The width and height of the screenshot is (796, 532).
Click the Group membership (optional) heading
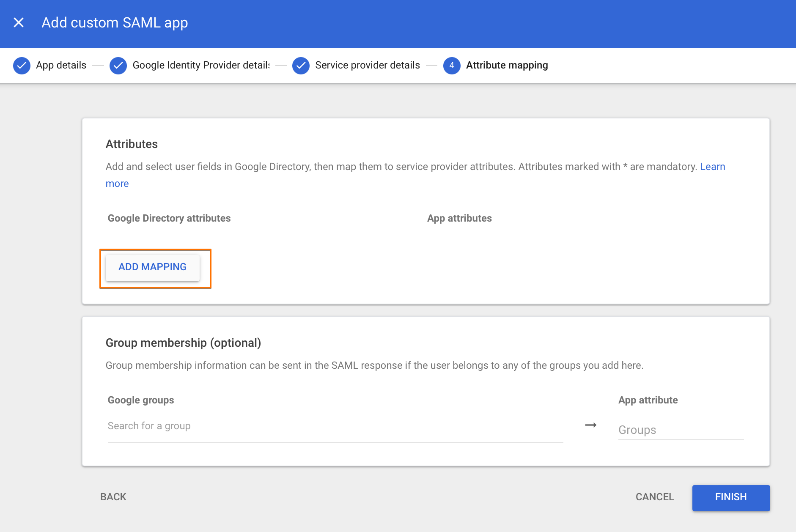[183, 343]
